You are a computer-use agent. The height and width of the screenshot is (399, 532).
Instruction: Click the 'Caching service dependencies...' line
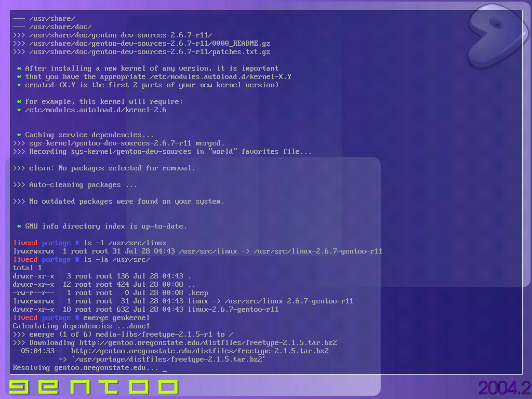click(x=86, y=135)
